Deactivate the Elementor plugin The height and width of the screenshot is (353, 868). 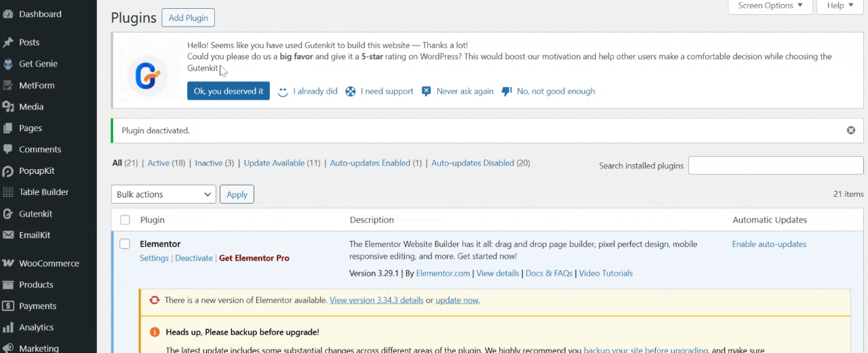click(x=194, y=258)
